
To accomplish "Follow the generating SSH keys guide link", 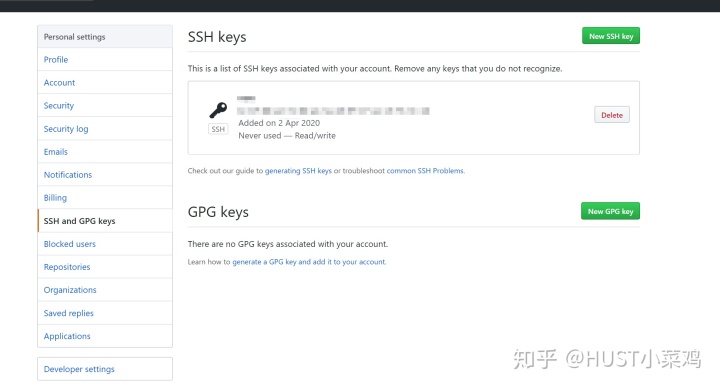I will [x=298, y=171].
